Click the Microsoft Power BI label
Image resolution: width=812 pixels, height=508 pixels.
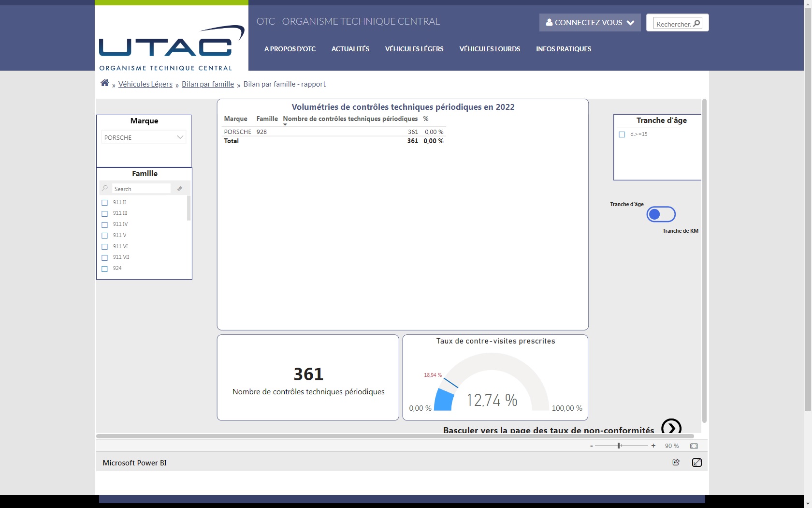tap(134, 463)
